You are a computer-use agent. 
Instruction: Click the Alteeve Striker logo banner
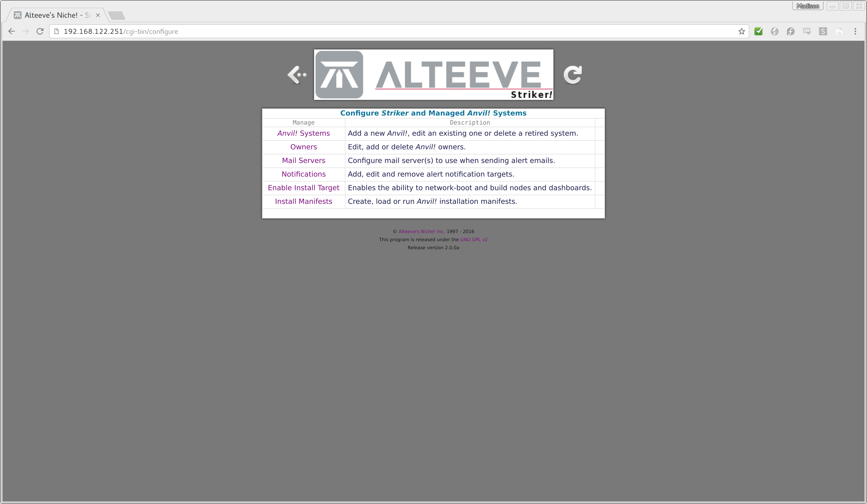coord(433,75)
